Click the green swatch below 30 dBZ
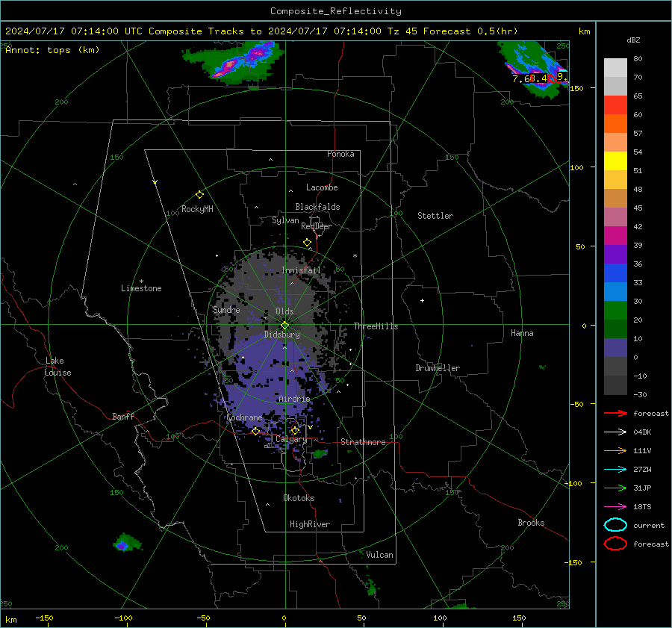Viewport: 672px width, 628px height. tap(615, 310)
